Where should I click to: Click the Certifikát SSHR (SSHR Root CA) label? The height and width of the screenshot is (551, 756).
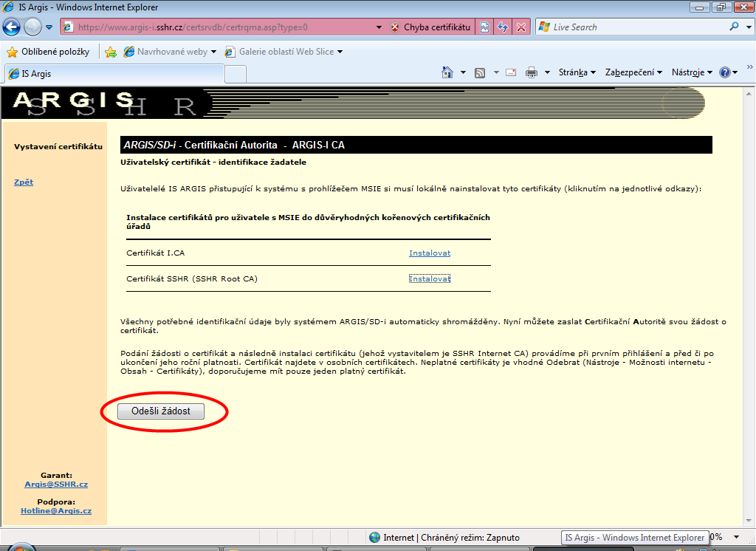pyautogui.click(x=192, y=279)
